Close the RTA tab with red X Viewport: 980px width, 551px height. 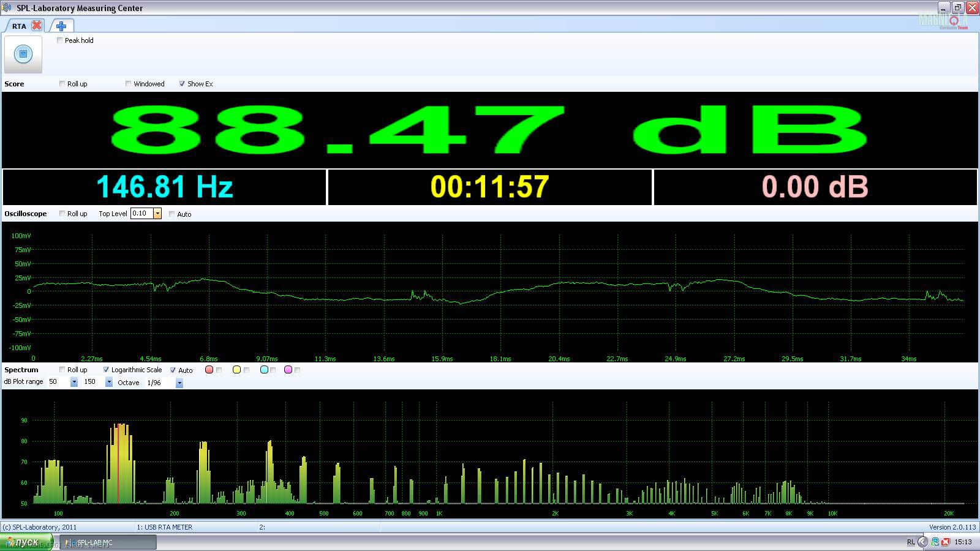click(x=37, y=26)
